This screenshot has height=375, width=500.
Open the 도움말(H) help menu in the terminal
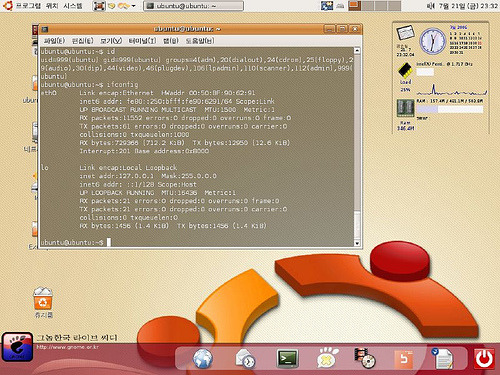[200, 41]
